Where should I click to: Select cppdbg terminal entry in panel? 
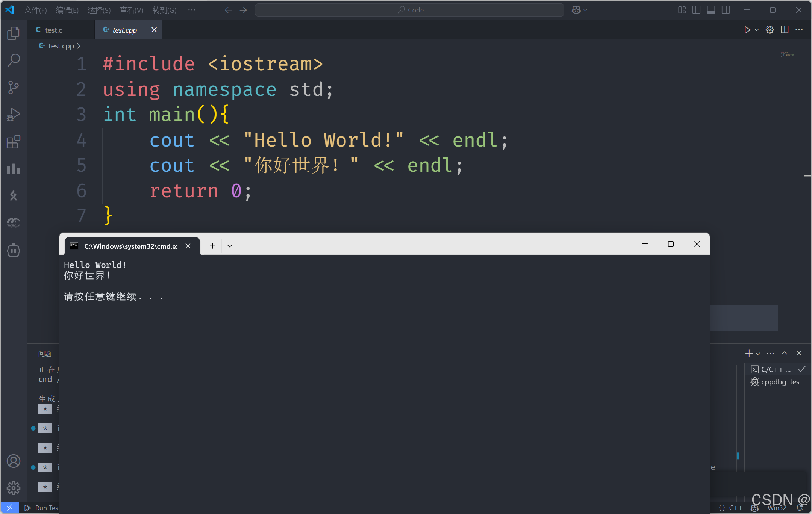[x=778, y=382]
